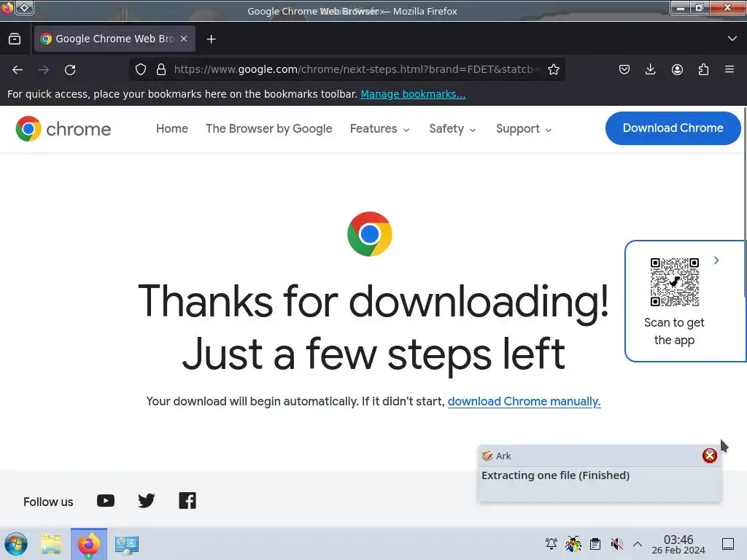Go to the Home nav item

point(172,128)
